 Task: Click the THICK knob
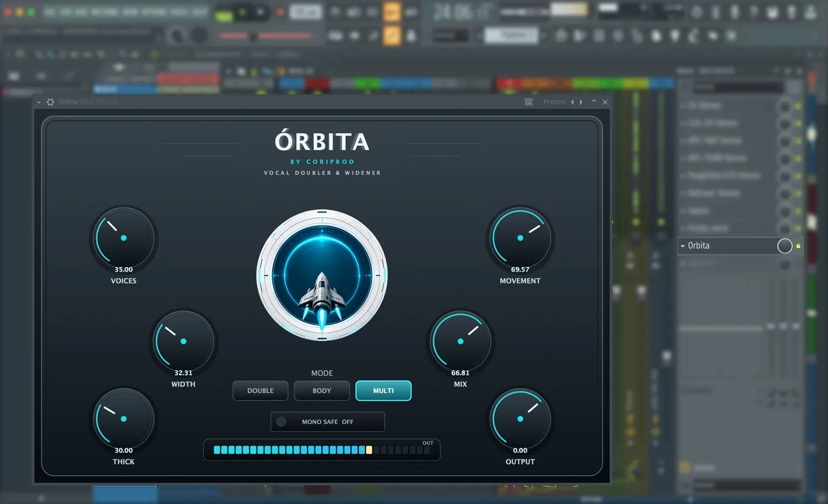pyautogui.click(x=123, y=419)
